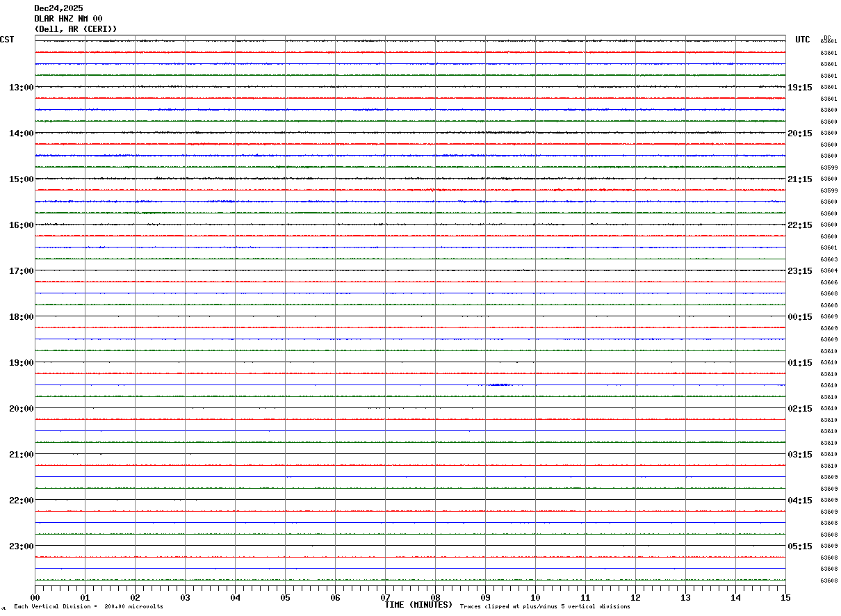
Task: Click minute 00 on the time axis
Action: 35,597
